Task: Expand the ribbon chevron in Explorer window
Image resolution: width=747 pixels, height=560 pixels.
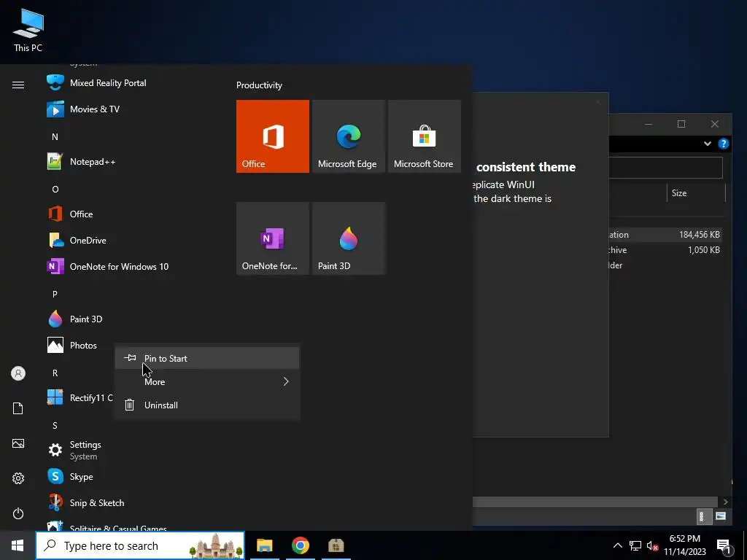Action: click(x=708, y=144)
